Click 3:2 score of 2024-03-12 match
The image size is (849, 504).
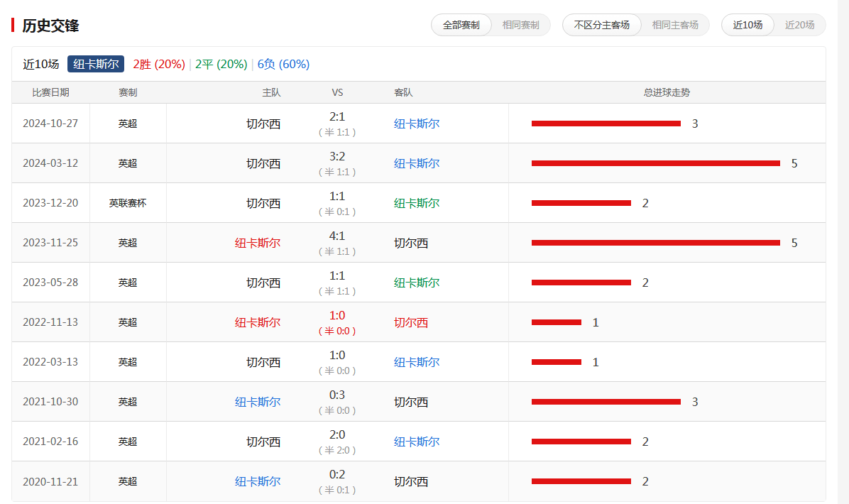point(336,156)
